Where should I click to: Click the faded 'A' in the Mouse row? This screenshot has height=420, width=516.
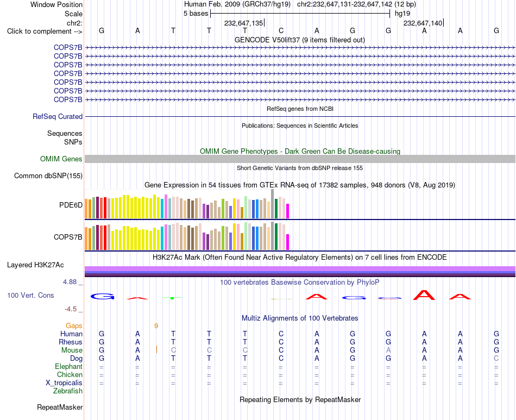pos(388,350)
